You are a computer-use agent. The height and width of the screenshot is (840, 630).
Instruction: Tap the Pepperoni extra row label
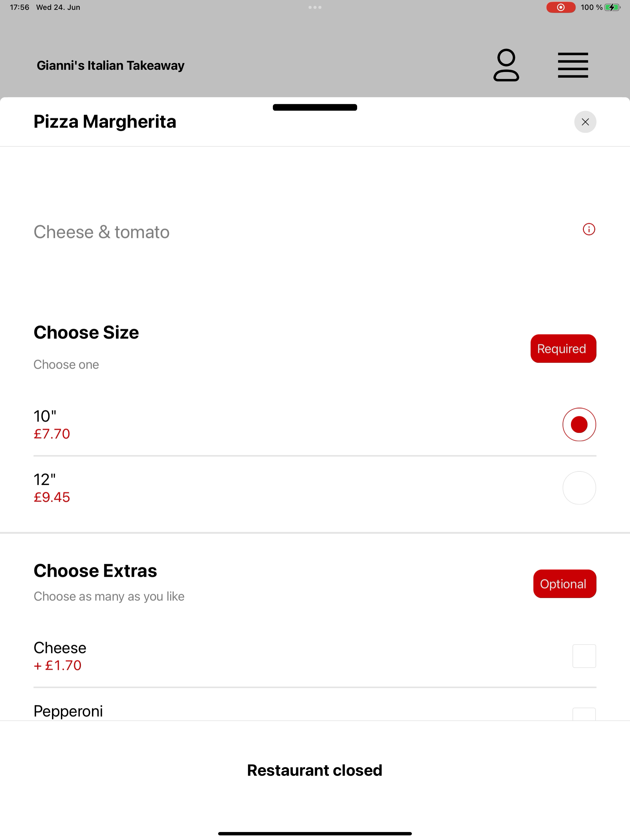68,711
